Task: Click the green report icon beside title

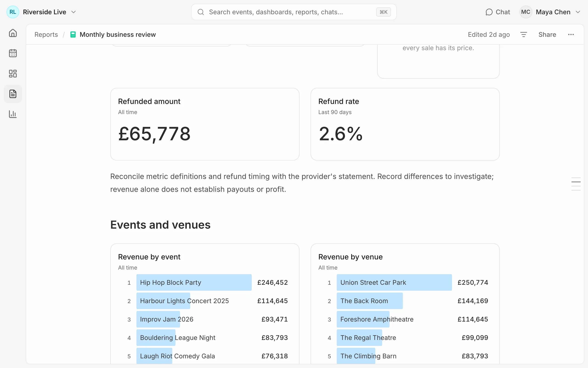Action: click(73, 34)
